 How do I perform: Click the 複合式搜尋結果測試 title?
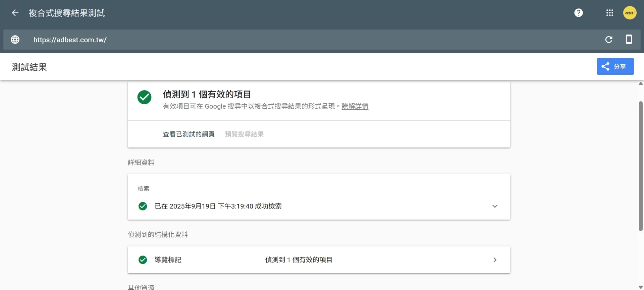tap(67, 13)
